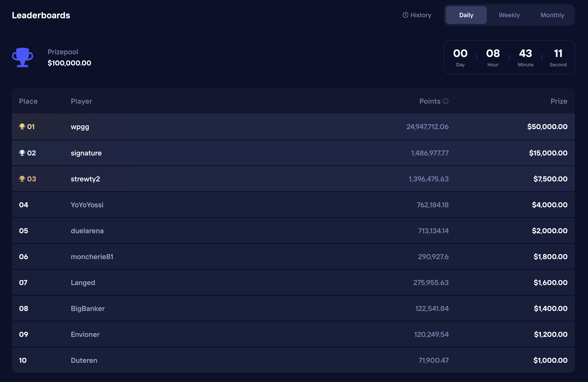Click place number 07

(23, 283)
